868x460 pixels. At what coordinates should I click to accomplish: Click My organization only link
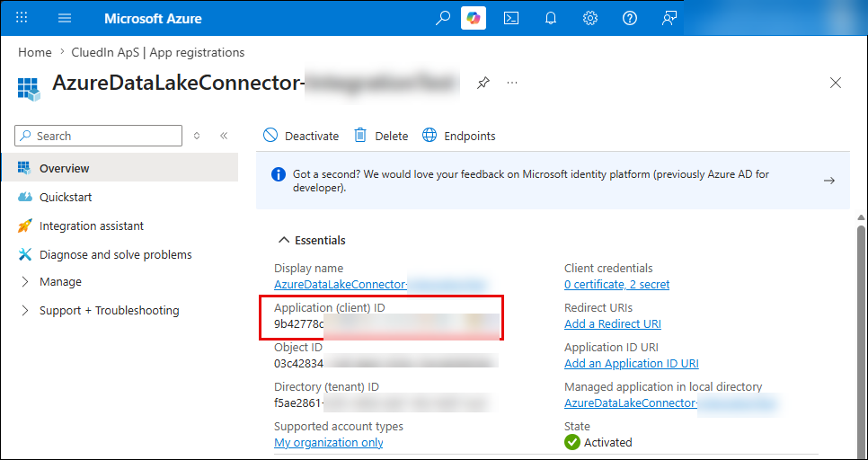pos(328,442)
